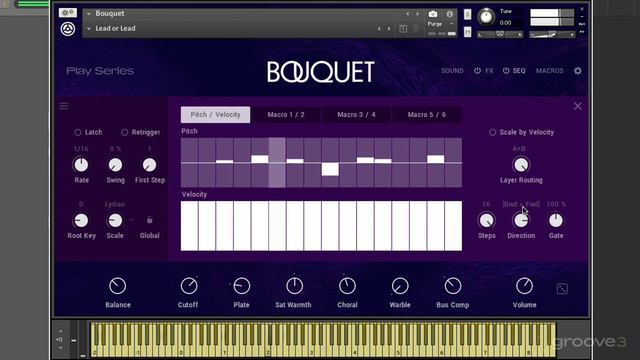Screen dimensions: 640x360
Task: Click the header volume slider
Action: click(x=552, y=35)
